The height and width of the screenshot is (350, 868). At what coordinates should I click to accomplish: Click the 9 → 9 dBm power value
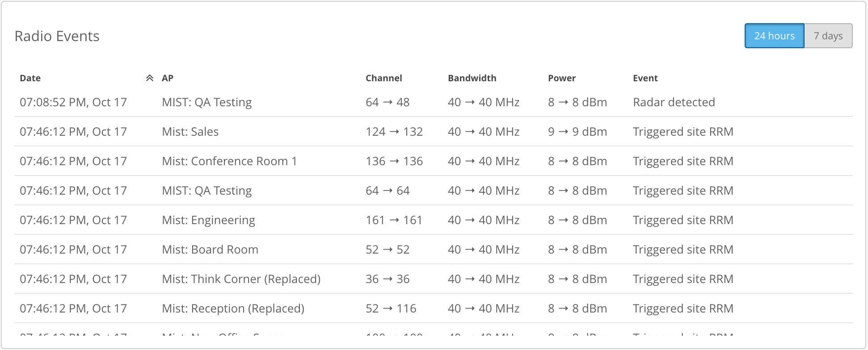[577, 132]
